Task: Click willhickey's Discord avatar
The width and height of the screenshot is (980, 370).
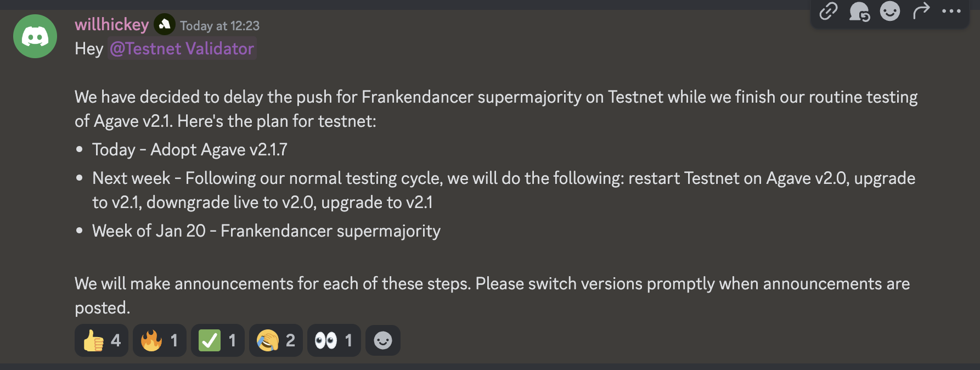Action: (x=35, y=36)
